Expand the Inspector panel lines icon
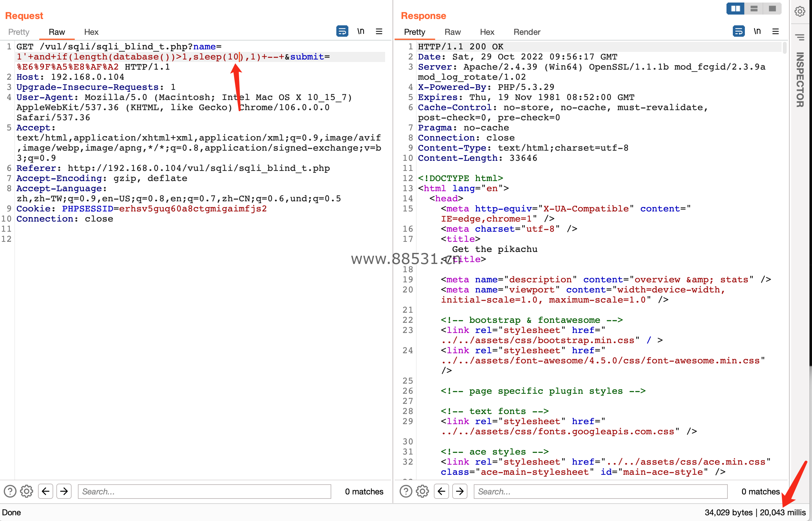Screen dimensions: 812x521 800,37
